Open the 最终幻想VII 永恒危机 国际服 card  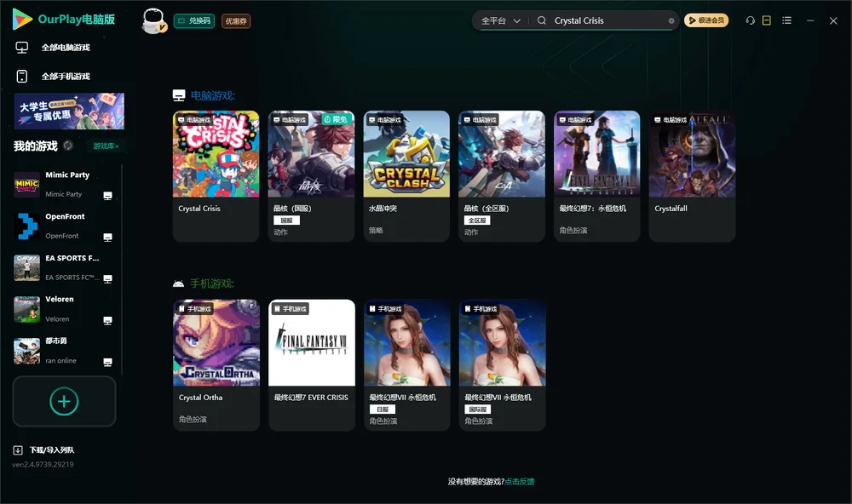pos(503,365)
